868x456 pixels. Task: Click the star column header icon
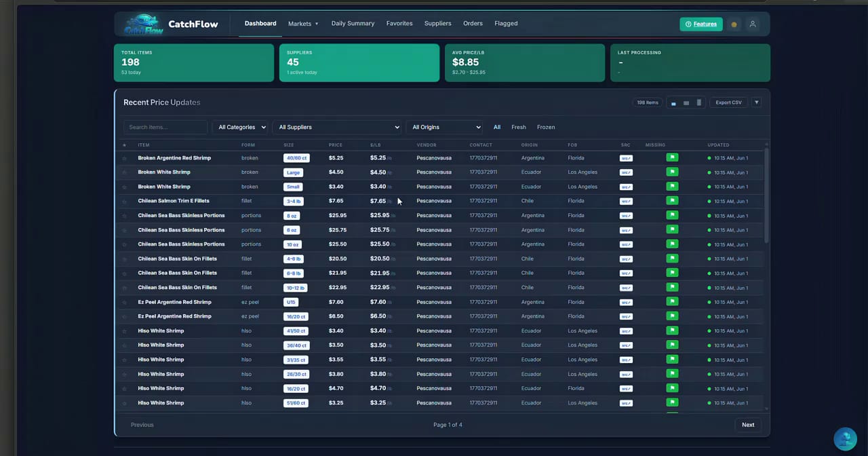click(x=124, y=145)
